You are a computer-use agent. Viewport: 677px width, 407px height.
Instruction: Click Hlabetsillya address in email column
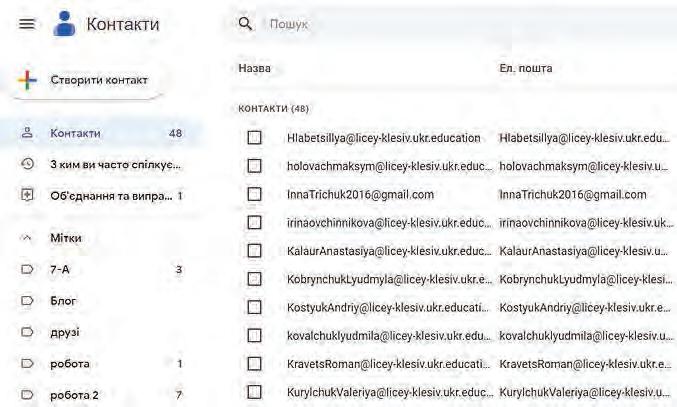(585, 138)
